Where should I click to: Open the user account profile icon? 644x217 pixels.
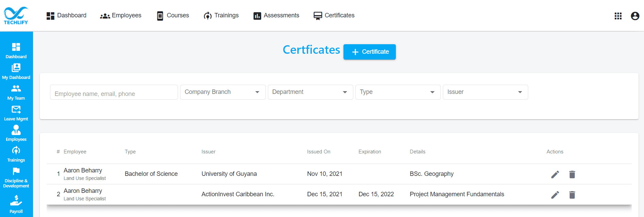[x=635, y=16]
